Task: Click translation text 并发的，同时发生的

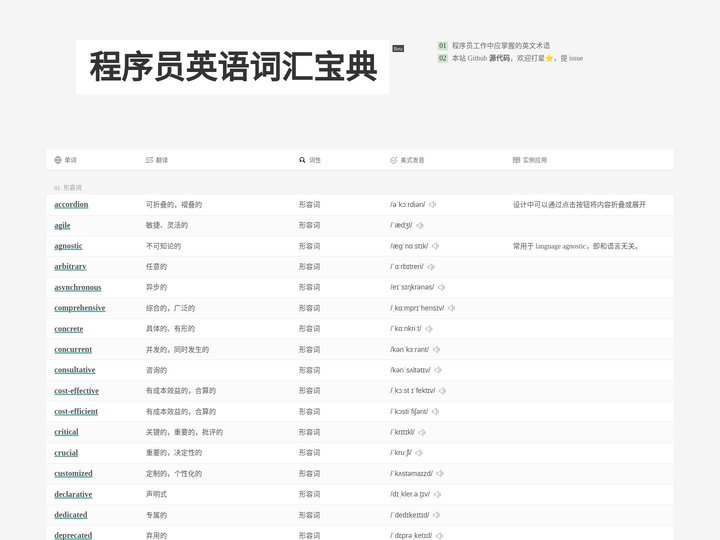Action: [x=177, y=349]
